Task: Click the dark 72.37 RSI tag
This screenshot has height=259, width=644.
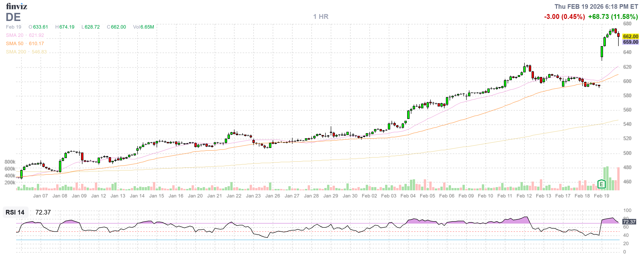Action: (629, 222)
